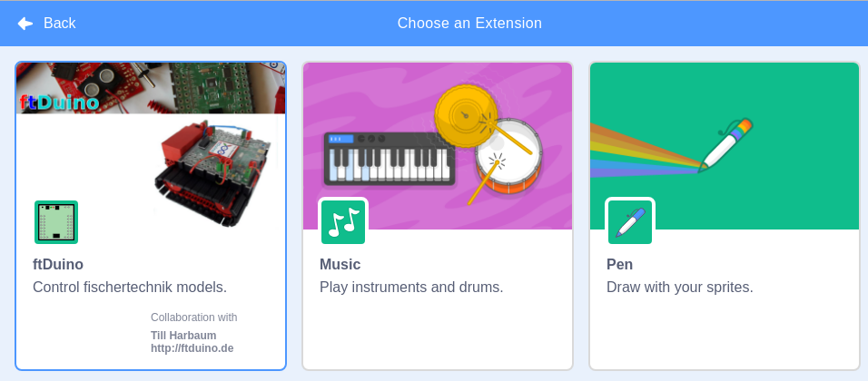
Task: Select the Pen extension icon
Action: pos(630,222)
